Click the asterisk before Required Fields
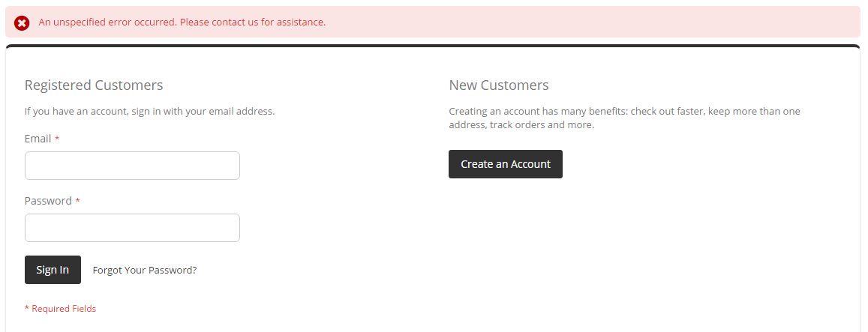The image size is (868, 332). point(27,309)
